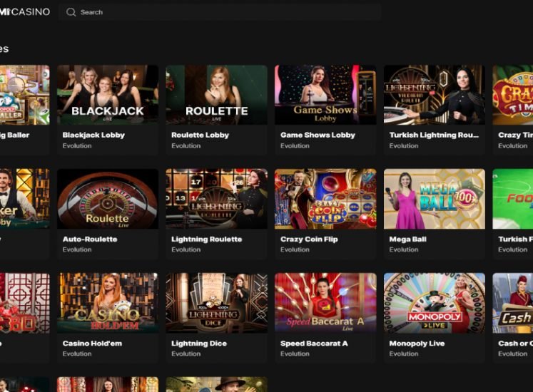This screenshot has height=392, width=533.
Task: Launch Speed Baccarat A thumbnail
Action: (x=325, y=303)
